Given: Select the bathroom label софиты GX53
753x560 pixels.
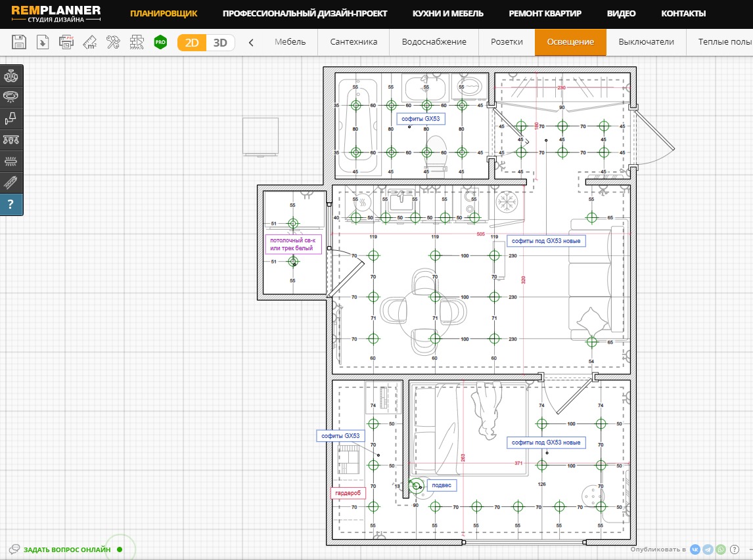Looking at the screenshot, I should [x=421, y=119].
